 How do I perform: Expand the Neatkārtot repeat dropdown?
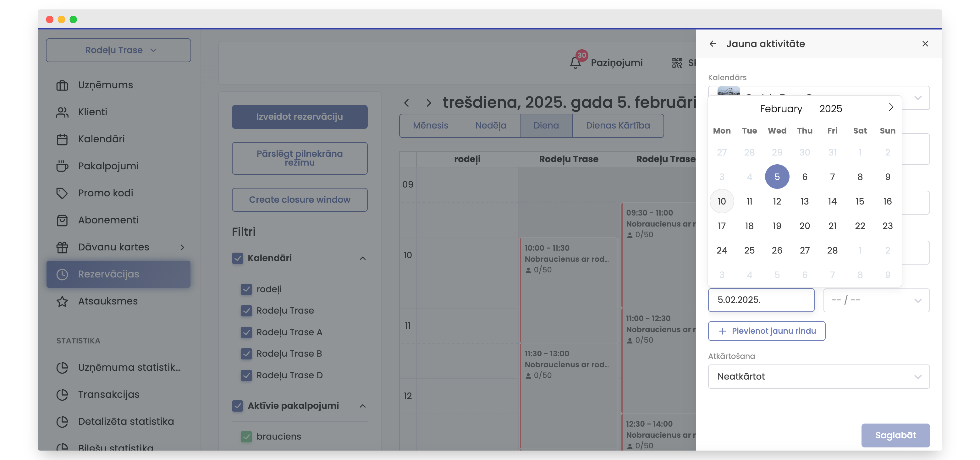coord(818,376)
